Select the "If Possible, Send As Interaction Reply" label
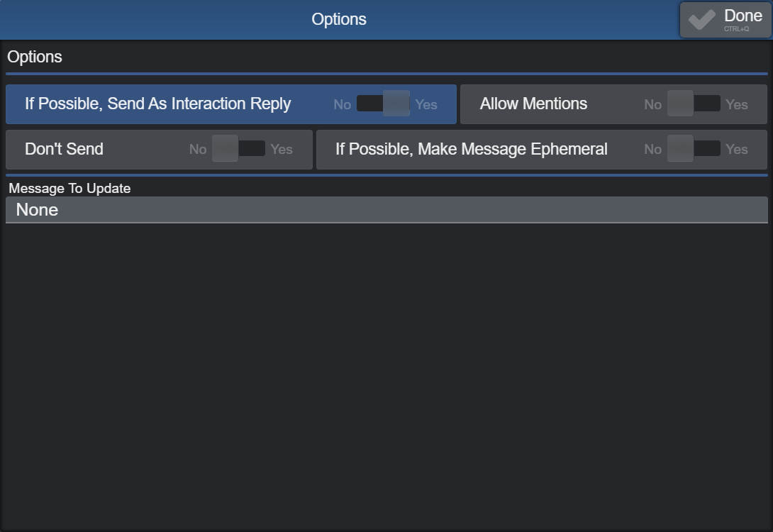773x532 pixels. pos(157,104)
